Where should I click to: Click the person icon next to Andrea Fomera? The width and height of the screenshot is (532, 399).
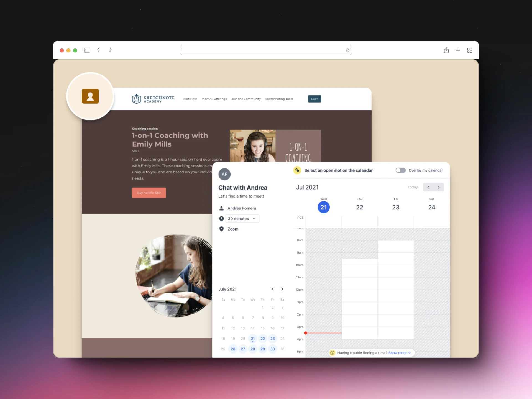tap(221, 208)
